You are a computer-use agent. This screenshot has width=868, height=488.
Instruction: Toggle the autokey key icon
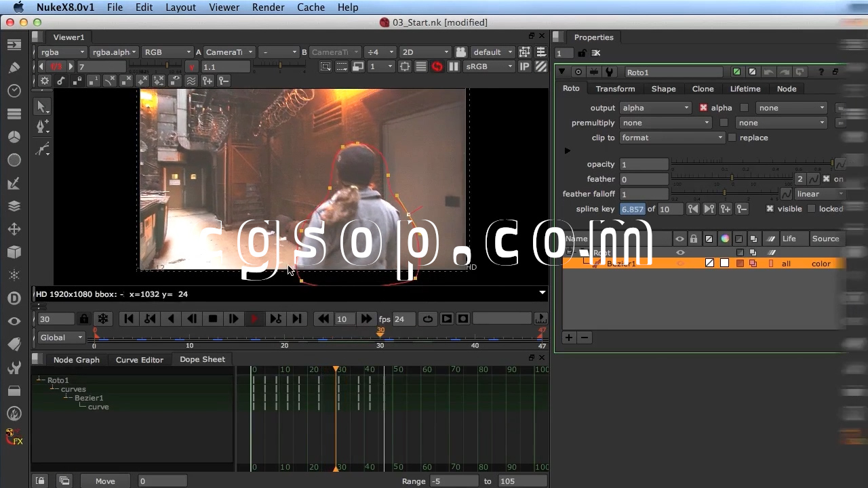(x=61, y=81)
